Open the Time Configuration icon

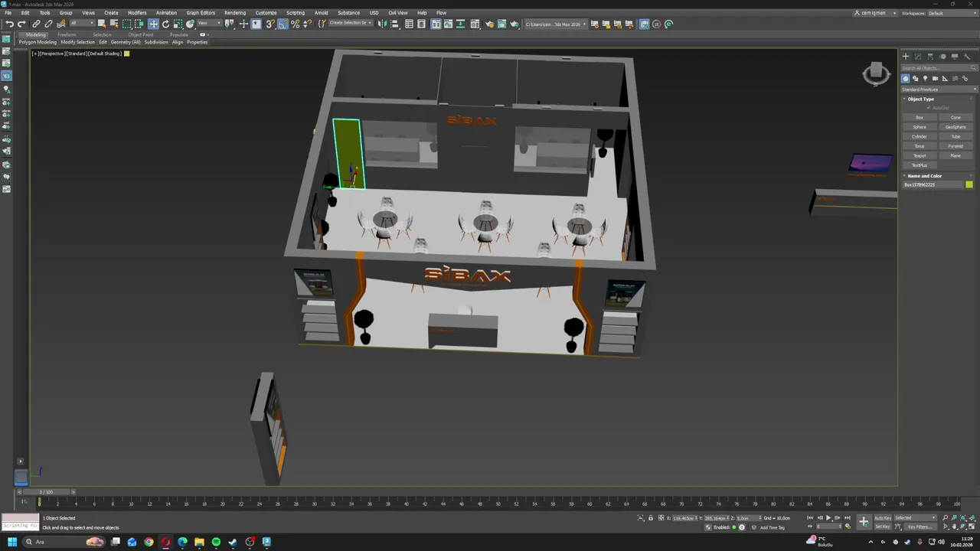coord(848,527)
